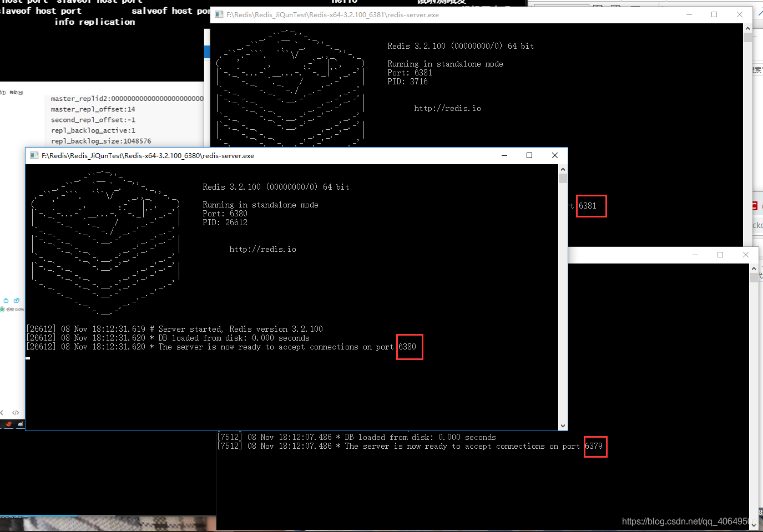Close the Redis 6381 server window
This screenshot has width=763, height=532.
740,14
